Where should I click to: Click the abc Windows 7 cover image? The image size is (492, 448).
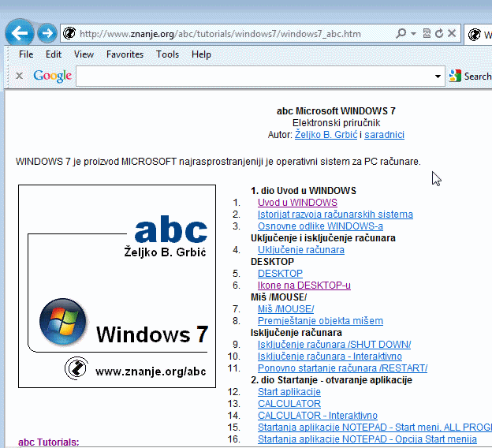(x=117, y=286)
